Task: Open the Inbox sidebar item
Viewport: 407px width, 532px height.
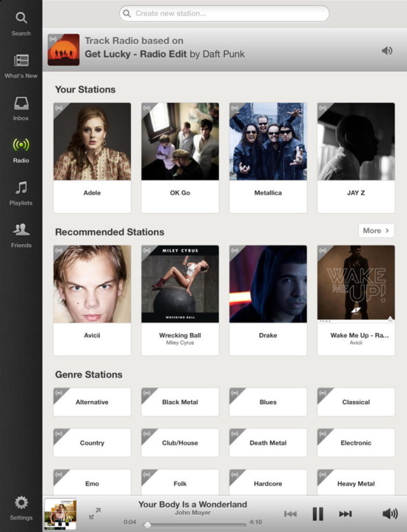Action: (21, 109)
